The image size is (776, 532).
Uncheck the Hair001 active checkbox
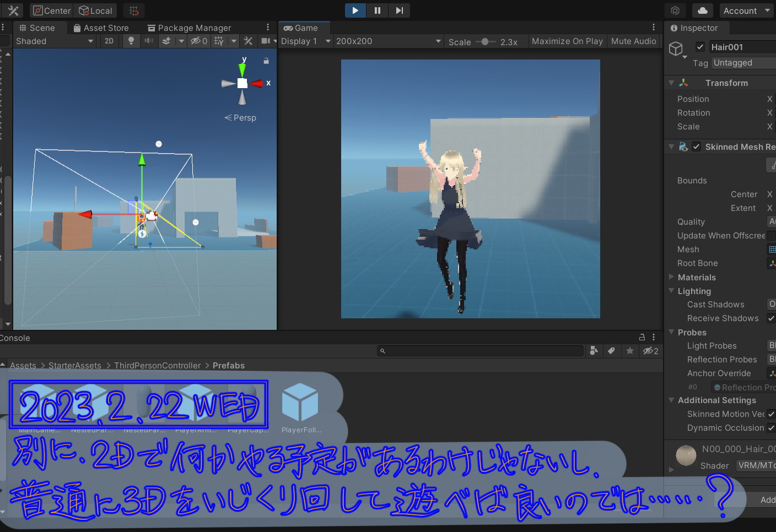tap(700, 47)
